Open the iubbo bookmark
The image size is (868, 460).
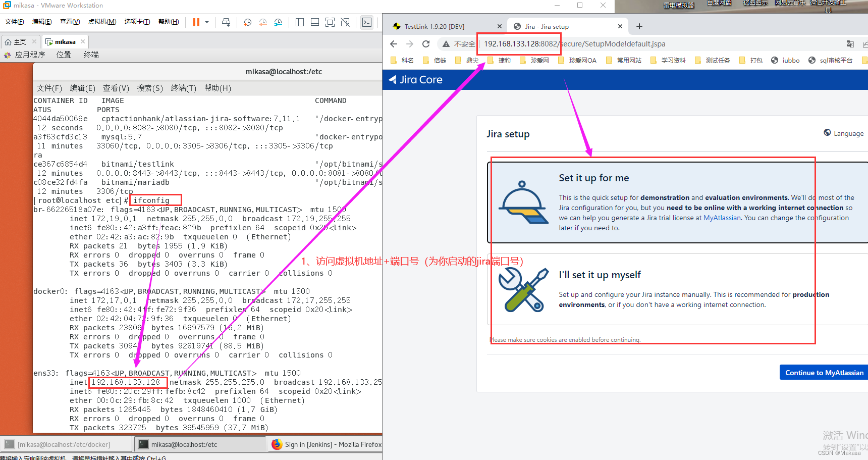[785, 60]
